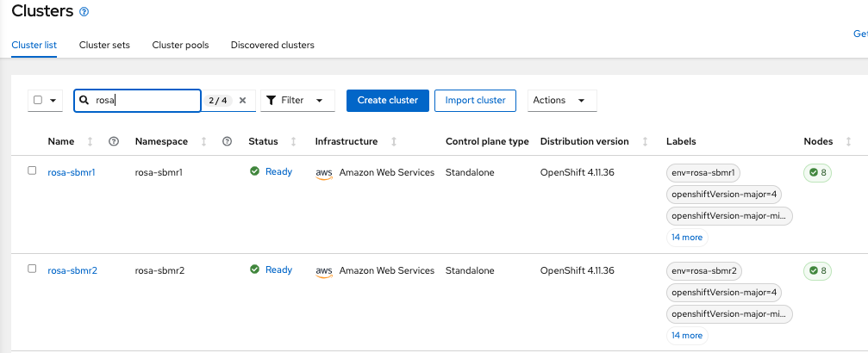The image size is (868, 353).
Task: Sort by Distribution version column icon
Action: (x=645, y=141)
